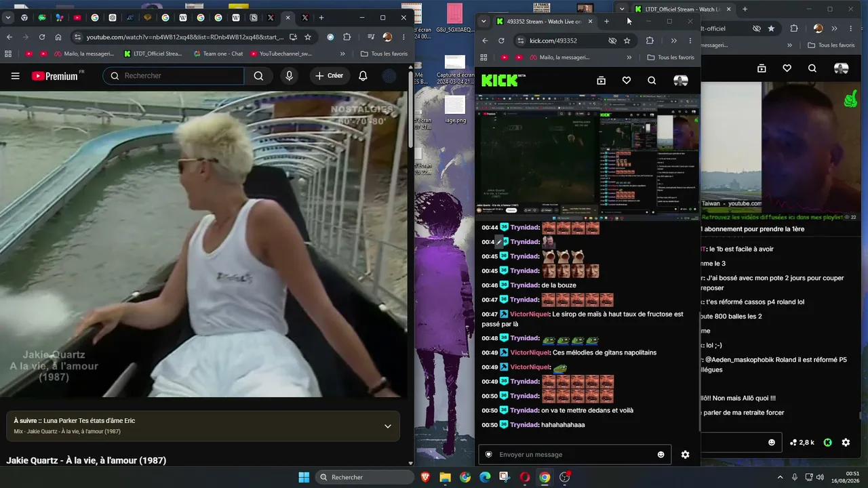Select the '493352 Stream - Watch Live' tab
868x488 pixels.
tap(545, 22)
